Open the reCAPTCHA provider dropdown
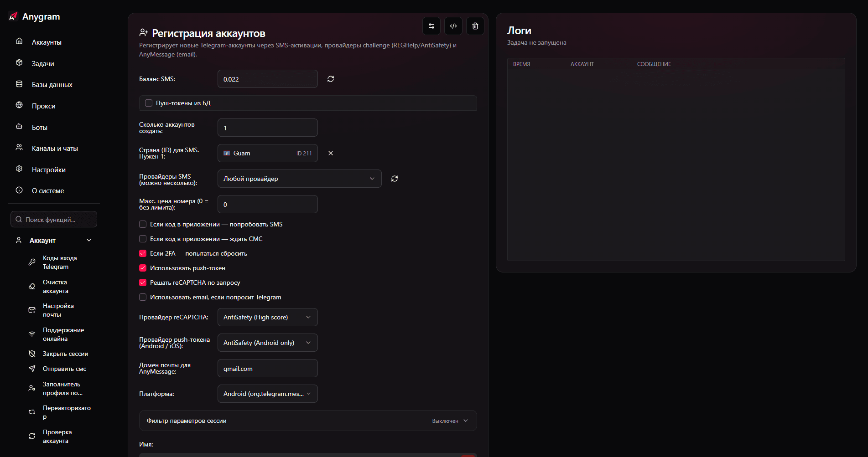 tap(267, 317)
